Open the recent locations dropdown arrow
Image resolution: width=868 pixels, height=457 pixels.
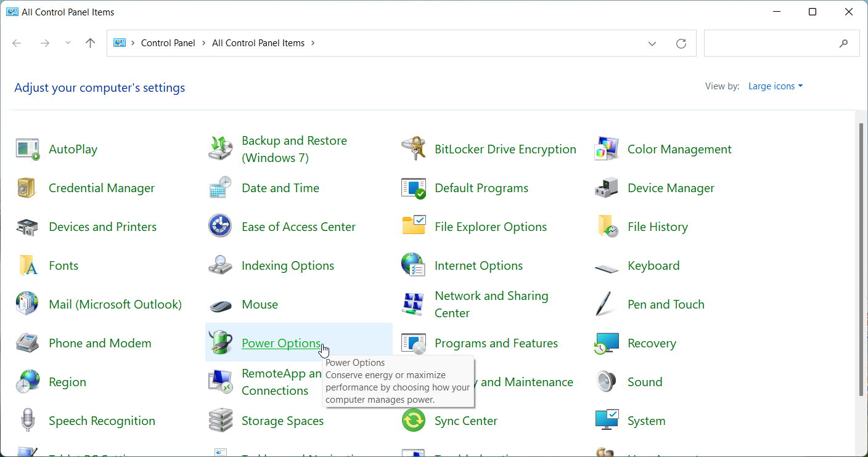(x=68, y=43)
